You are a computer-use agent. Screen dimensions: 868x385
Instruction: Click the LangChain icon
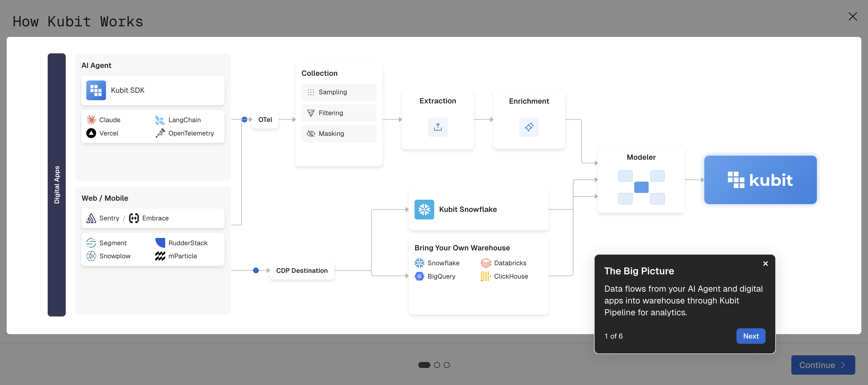(160, 120)
